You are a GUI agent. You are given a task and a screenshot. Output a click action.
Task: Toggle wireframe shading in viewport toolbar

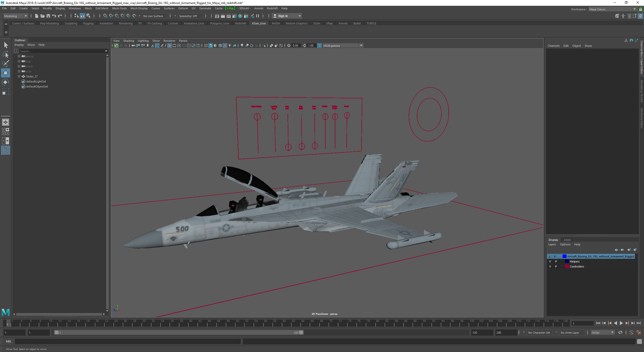[206, 46]
